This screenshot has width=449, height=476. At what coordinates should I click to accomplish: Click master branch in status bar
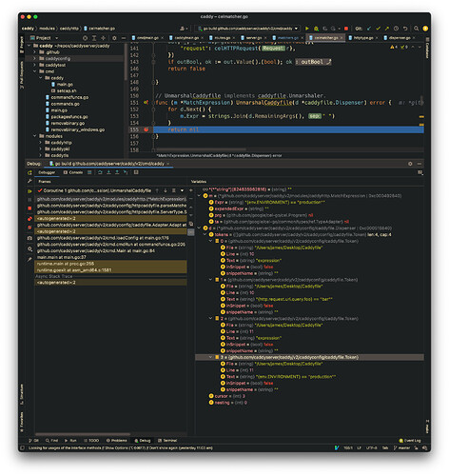[x=401, y=448]
